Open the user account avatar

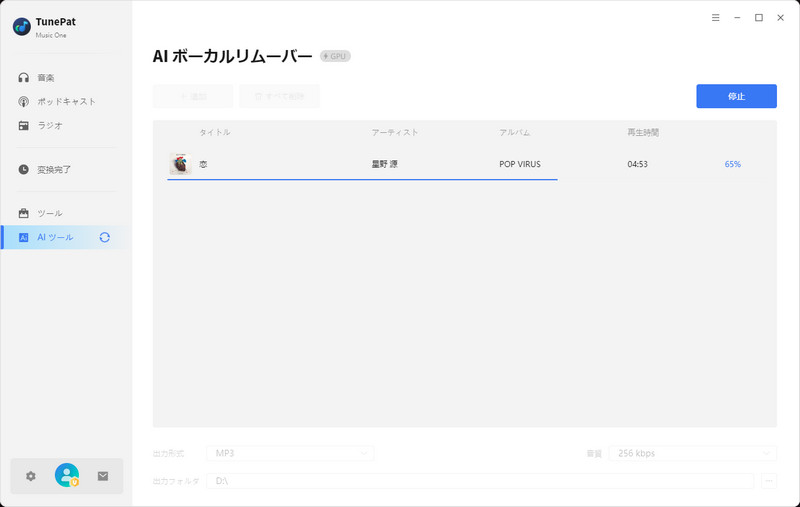point(67,475)
